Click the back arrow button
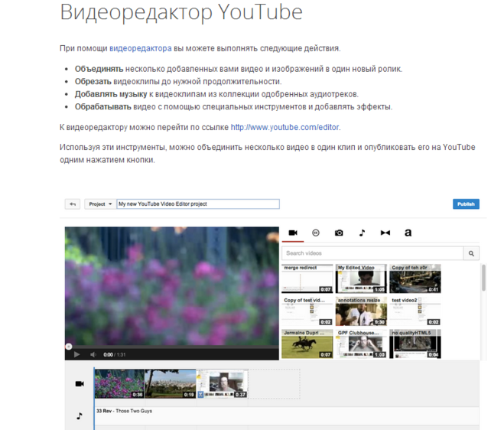The width and height of the screenshot is (504, 430). point(73,204)
